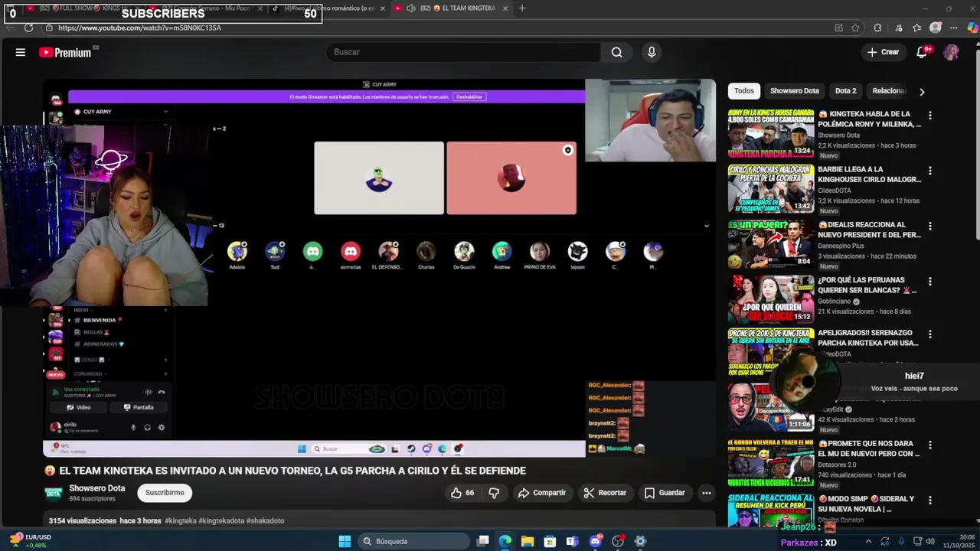Click the browser address bar URL
This screenshot has width=980, height=551.
coord(139,28)
